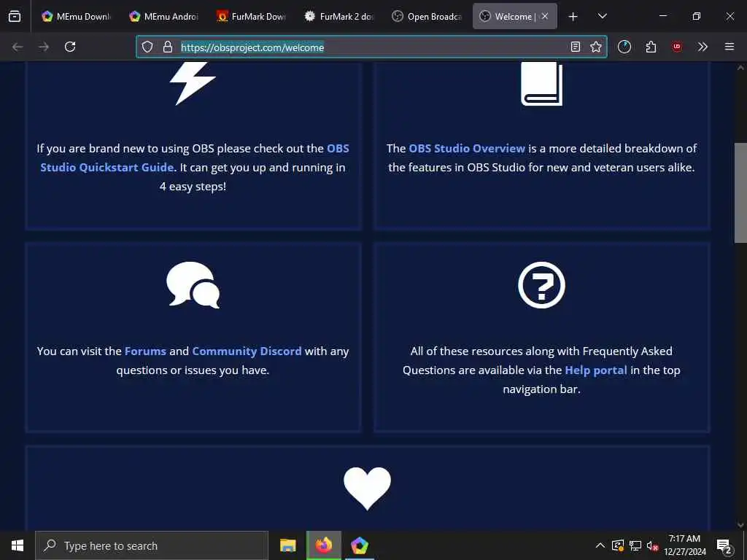This screenshot has height=560, width=747.
Task: Go back to the previous page
Action: (18, 47)
